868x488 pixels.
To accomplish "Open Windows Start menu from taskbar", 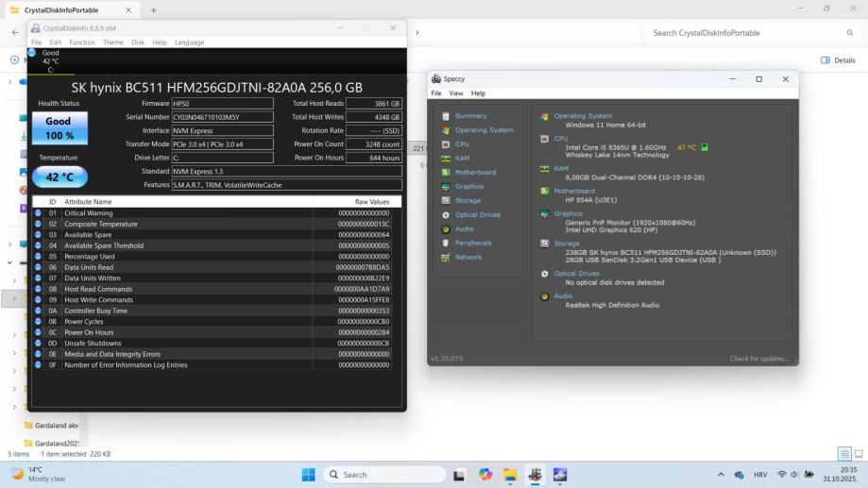I will (x=309, y=475).
